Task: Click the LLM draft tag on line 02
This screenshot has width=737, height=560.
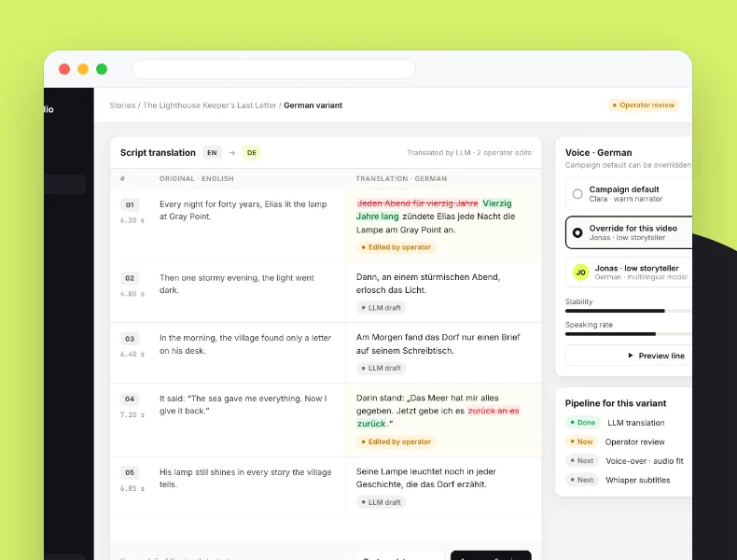Action: pos(381,308)
